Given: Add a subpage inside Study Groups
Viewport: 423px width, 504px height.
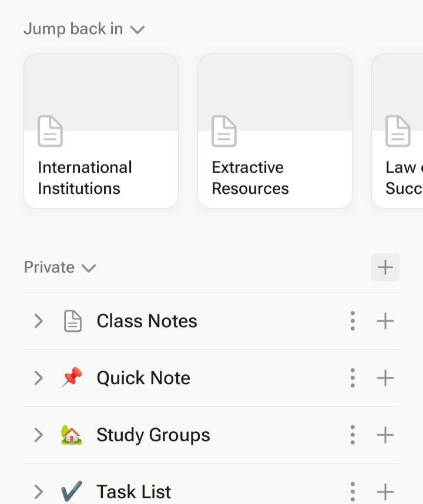Looking at the screenshot, I should (x=385, y=435).
